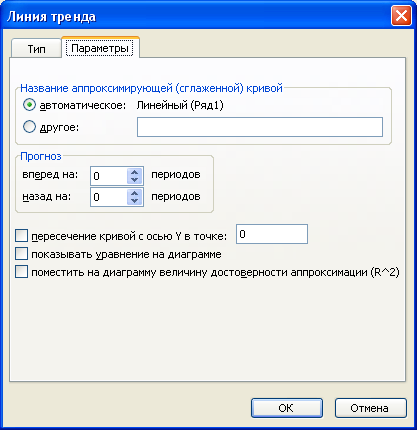
Task: Click the OK button
Action: [287, 408]
